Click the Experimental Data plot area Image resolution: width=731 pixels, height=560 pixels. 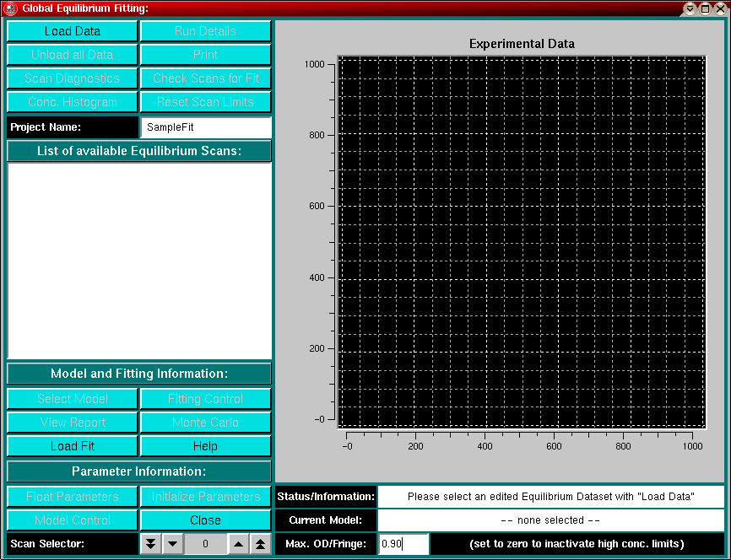(x=521, y=242)
